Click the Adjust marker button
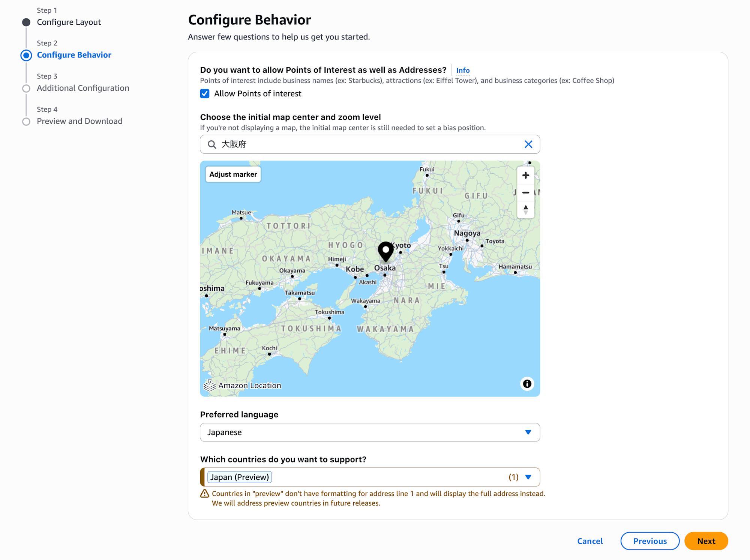This screenshot has width=750, height=560. [233, 174]
